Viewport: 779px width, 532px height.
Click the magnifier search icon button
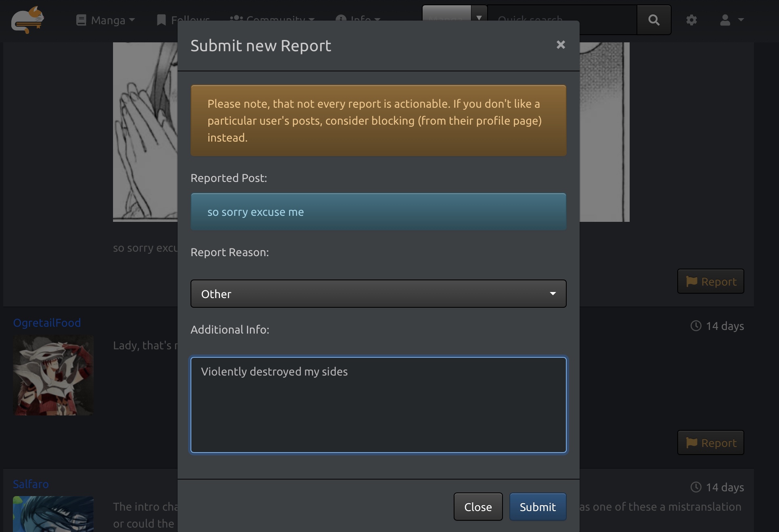[x=654, y=20]
